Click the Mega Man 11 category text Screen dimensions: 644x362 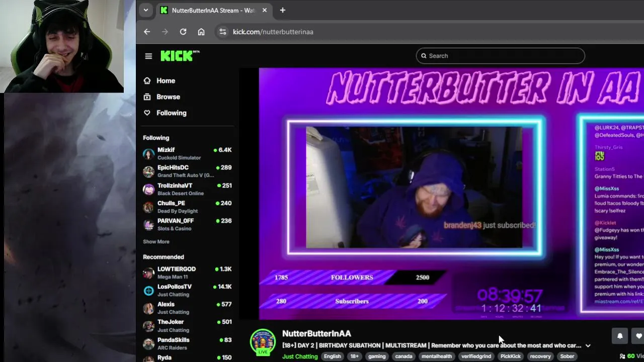(174, 277)
